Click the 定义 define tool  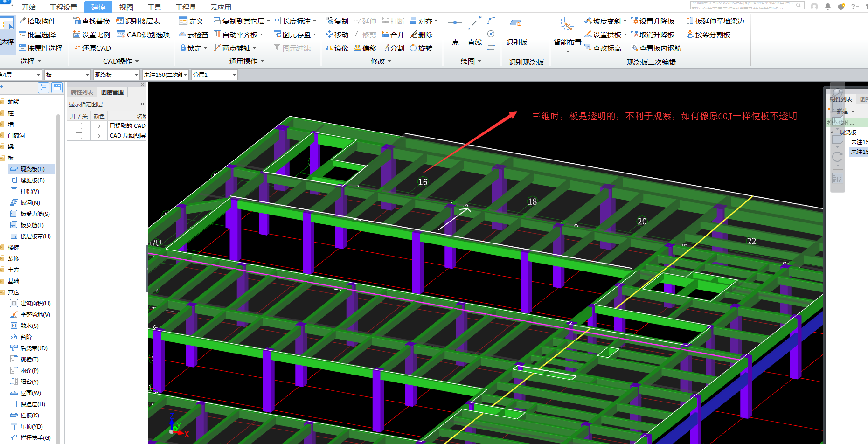click(x=191, y=21)
